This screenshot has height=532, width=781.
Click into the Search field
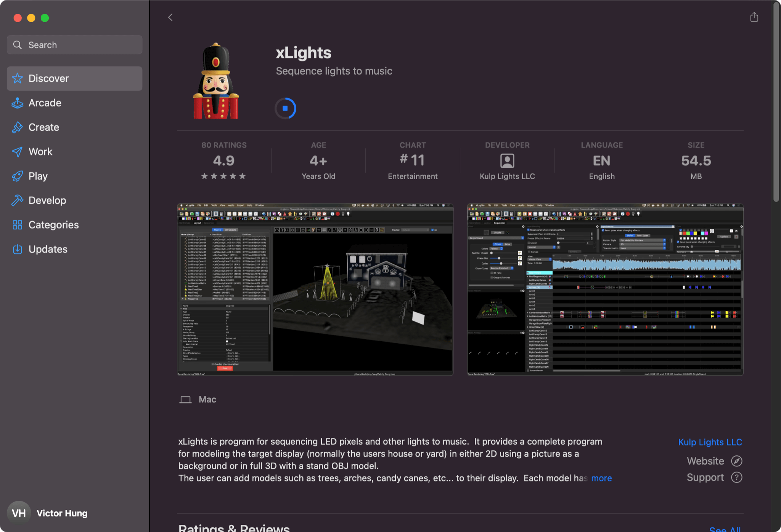(x=75, y=45)
